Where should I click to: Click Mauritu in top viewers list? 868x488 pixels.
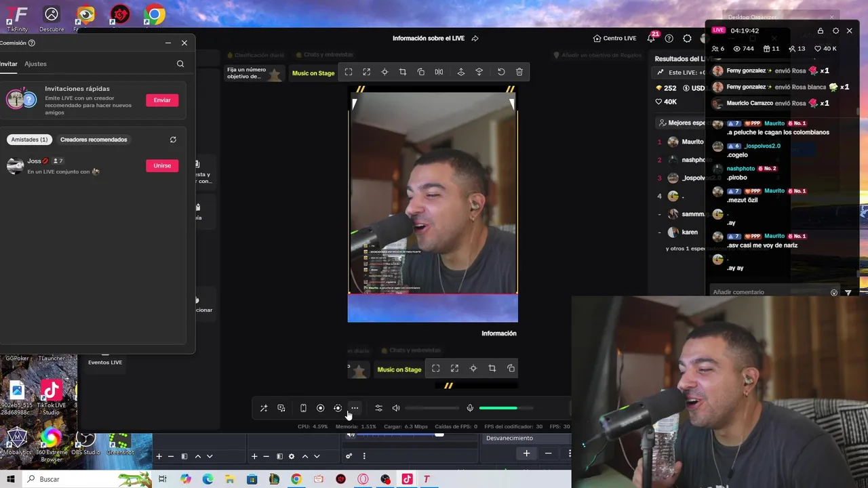coord(692,142)
